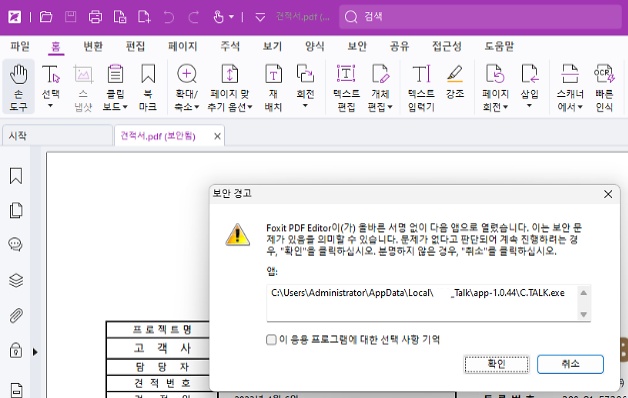628x398 pixels.
Task: Run 빠른 인식 quick OCR tool
Action: pos(604,87)
